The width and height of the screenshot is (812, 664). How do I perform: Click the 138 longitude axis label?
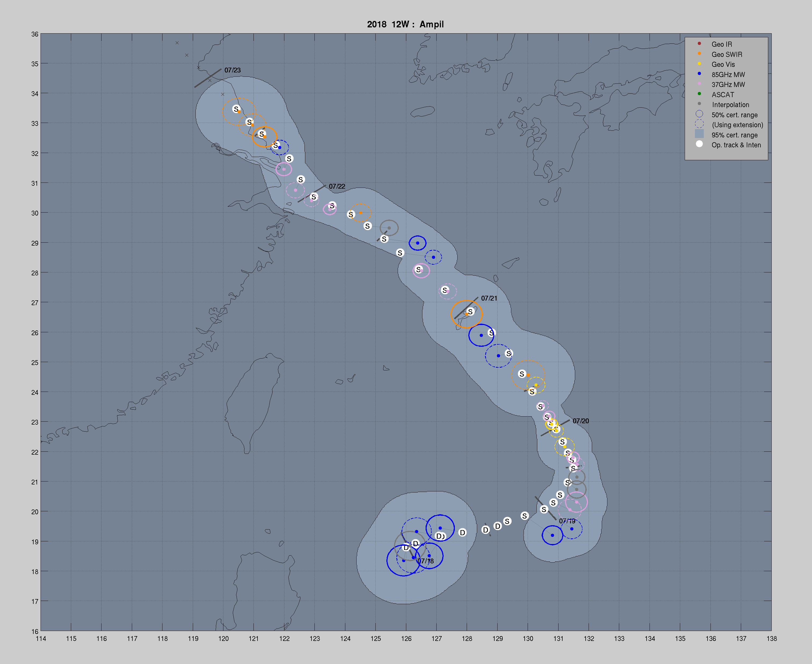tap(771, 639)
